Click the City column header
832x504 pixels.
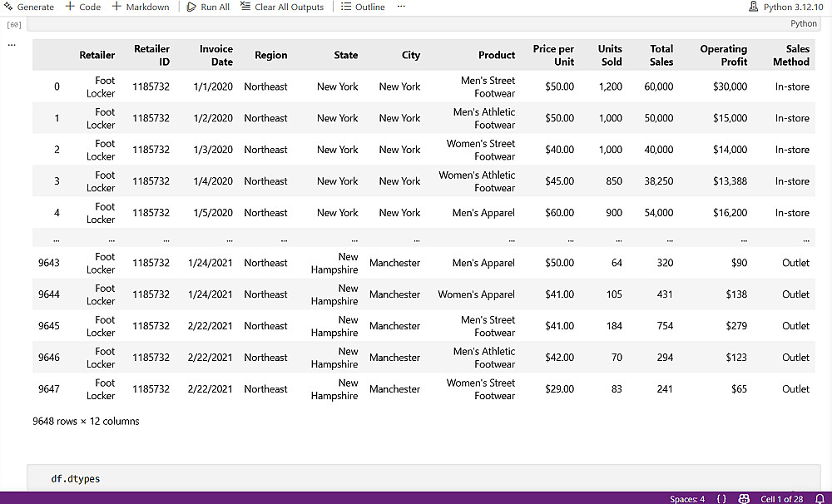point(411,55)
